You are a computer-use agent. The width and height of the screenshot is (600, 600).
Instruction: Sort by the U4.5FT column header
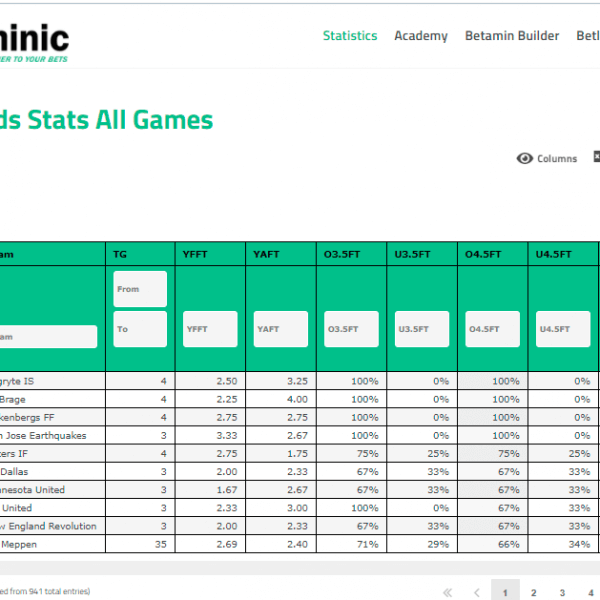tap(563, 254)
